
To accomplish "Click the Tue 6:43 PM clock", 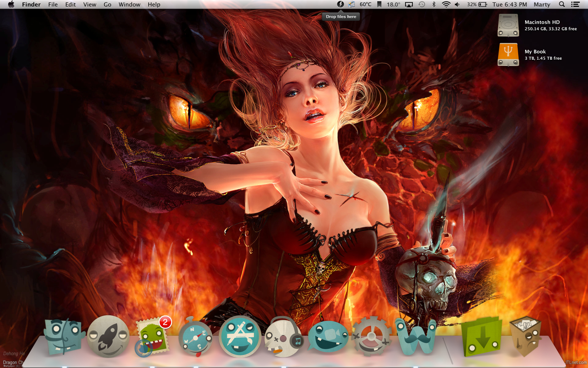I will pyautogui.click(x=510, y=4).
